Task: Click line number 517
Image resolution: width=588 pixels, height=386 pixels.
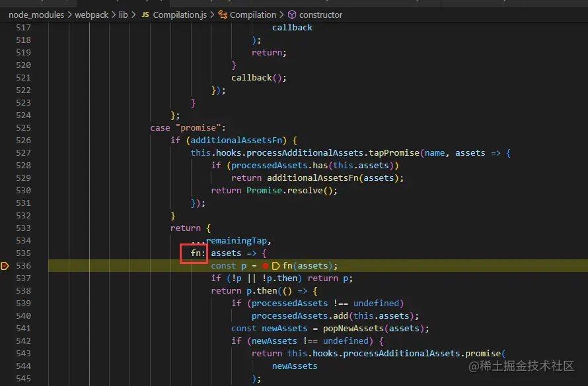Action: coord(23,28)
